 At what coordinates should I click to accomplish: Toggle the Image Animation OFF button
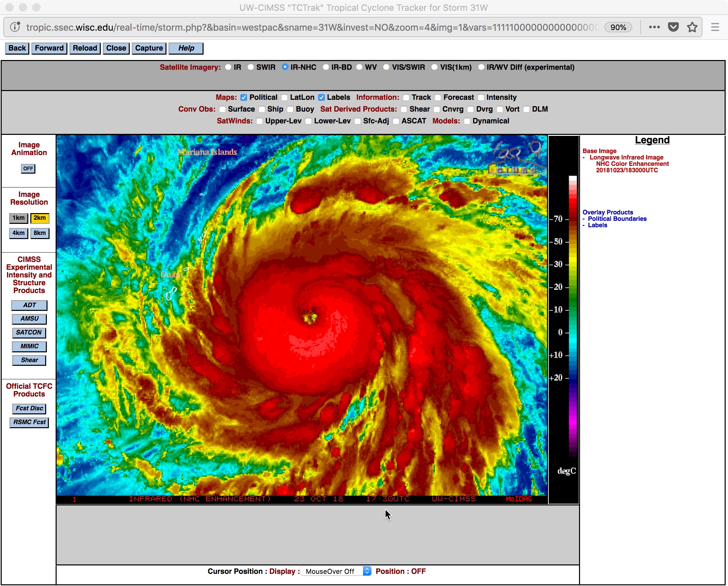tap(28, 169)
